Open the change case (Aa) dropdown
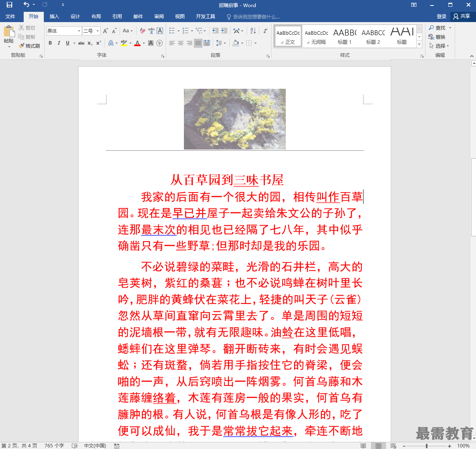The width and height of the screenshot is (476, 449). pos(127,31)
